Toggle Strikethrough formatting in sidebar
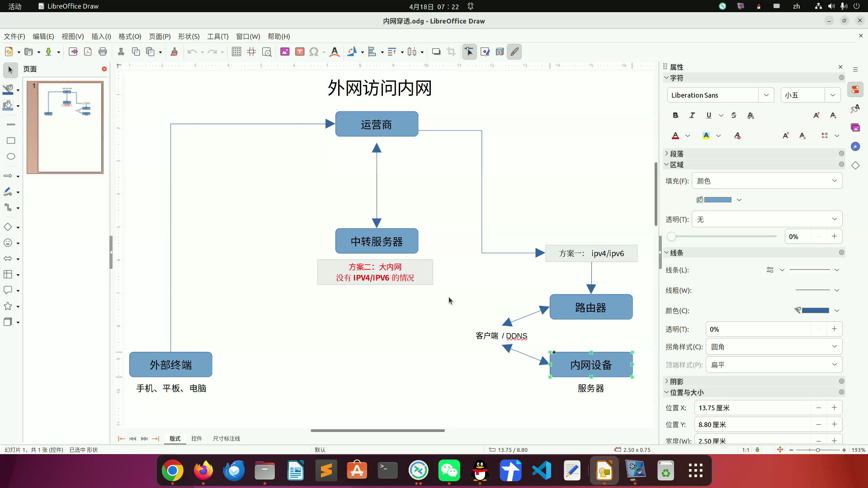 (734, 116)
